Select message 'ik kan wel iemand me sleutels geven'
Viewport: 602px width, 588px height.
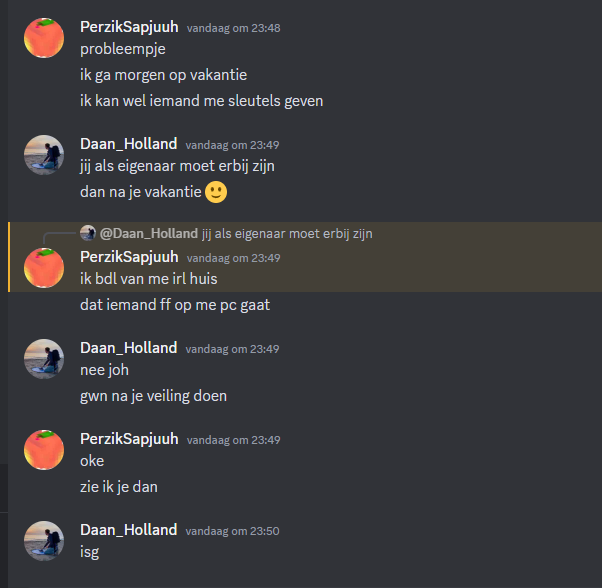pos(202,101)
